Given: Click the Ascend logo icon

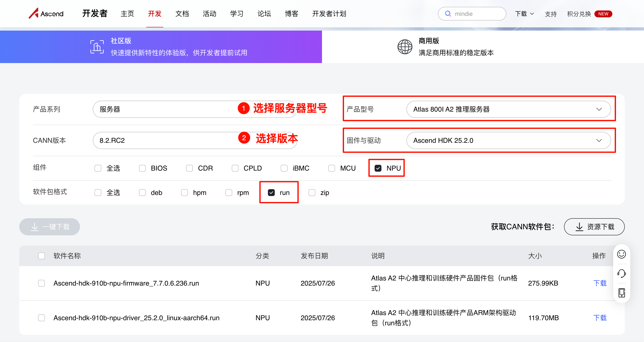Looking at the screenshot, I should pyautogui.click(x=34, y=13).
